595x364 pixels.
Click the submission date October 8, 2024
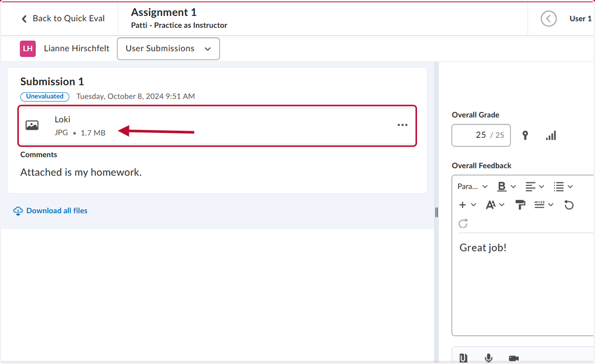pos(135,96)
